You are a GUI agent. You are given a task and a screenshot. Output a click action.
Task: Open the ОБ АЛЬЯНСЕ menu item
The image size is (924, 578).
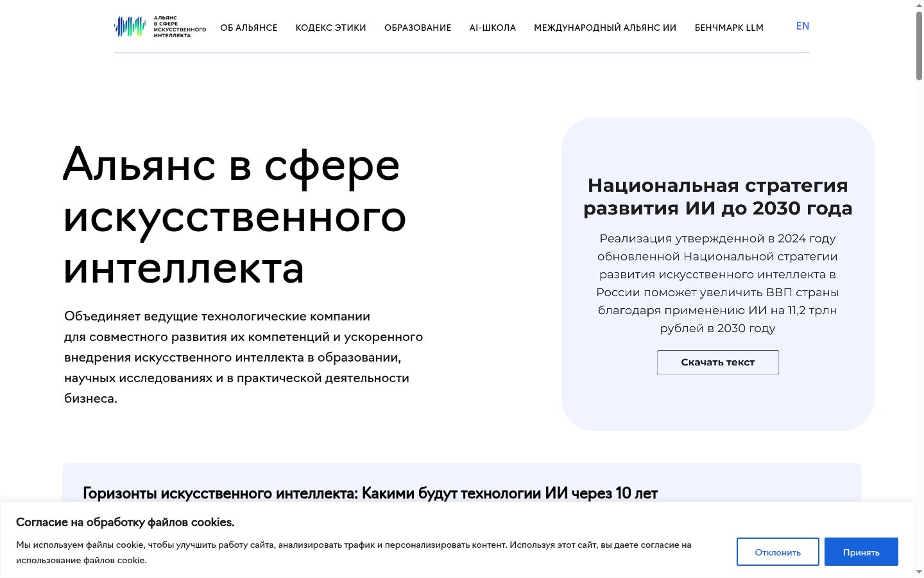click(x=249, y=28)
